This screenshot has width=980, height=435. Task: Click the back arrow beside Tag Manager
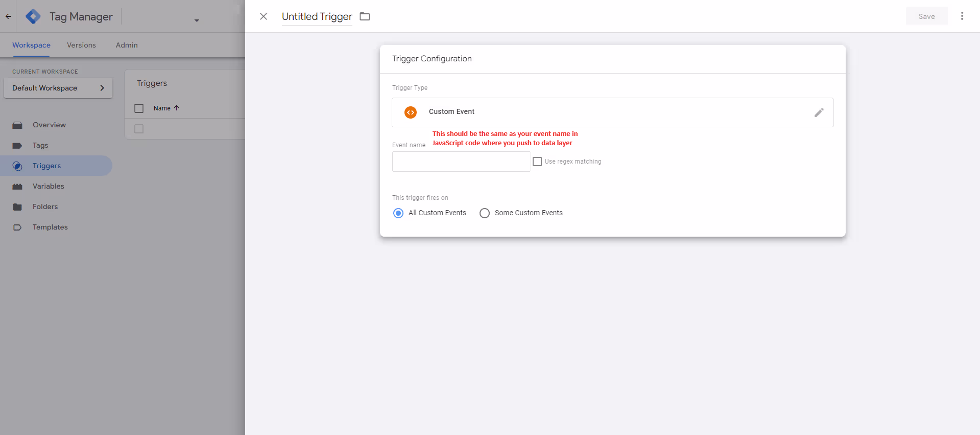pos(8,16)
